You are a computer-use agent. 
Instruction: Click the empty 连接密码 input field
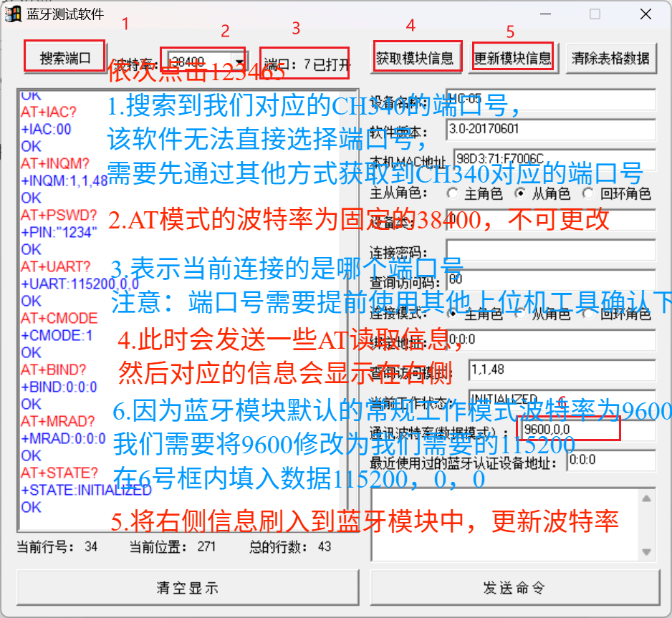[x=551, y=250]
